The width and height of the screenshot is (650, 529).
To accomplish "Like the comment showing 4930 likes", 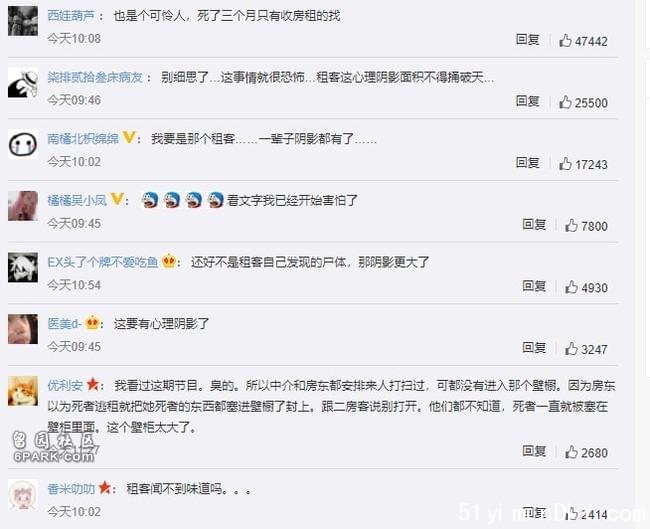I will pyautogui.click(x=571, y=287).
